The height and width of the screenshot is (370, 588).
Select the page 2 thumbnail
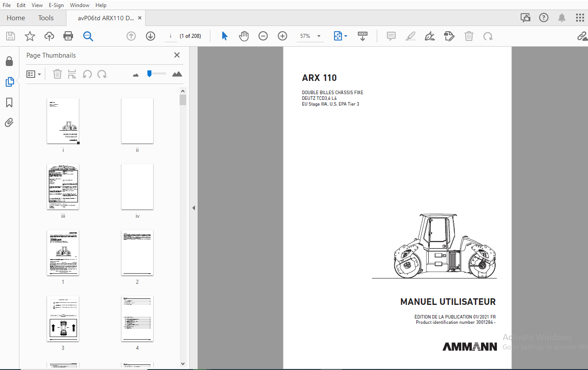pos(137,253)
